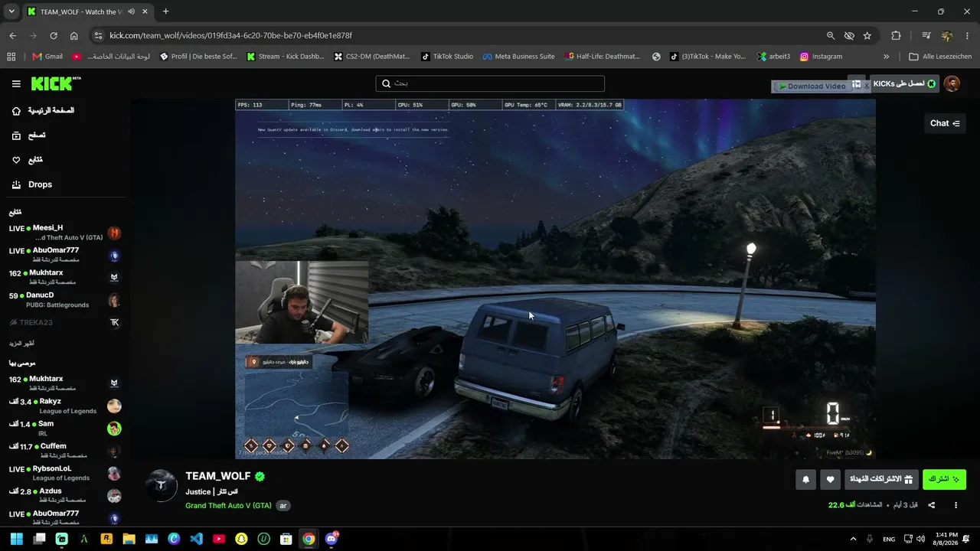Open the Grand Theft Auto V (GTA) category
This screenshot has height=551, width=980.
tap(228, 506)
